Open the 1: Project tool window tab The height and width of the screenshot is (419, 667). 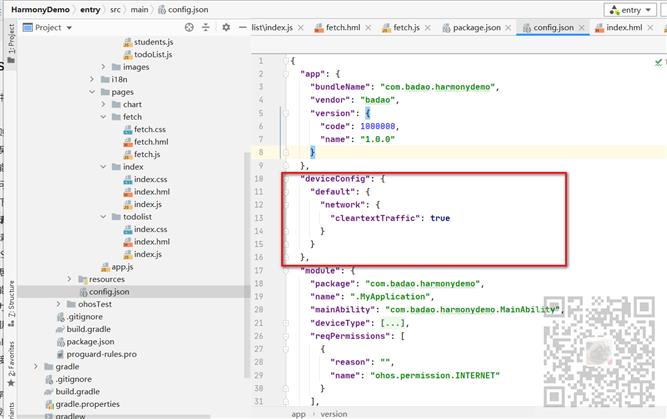tap(11, 43)
